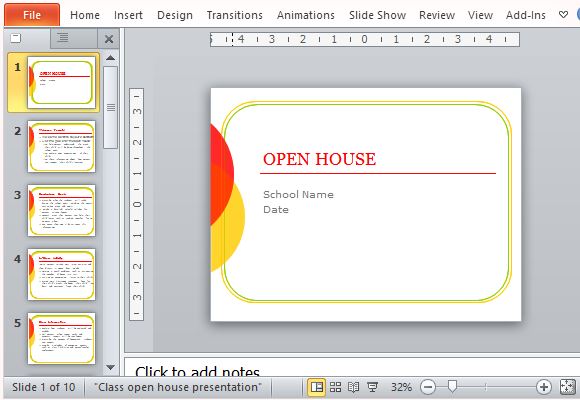
Task: Switch to Normal view in status bar
Action: 317,387
